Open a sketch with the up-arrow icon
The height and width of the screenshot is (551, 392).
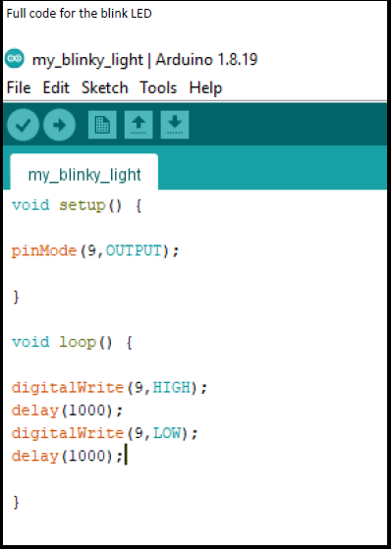click(139, 125)
